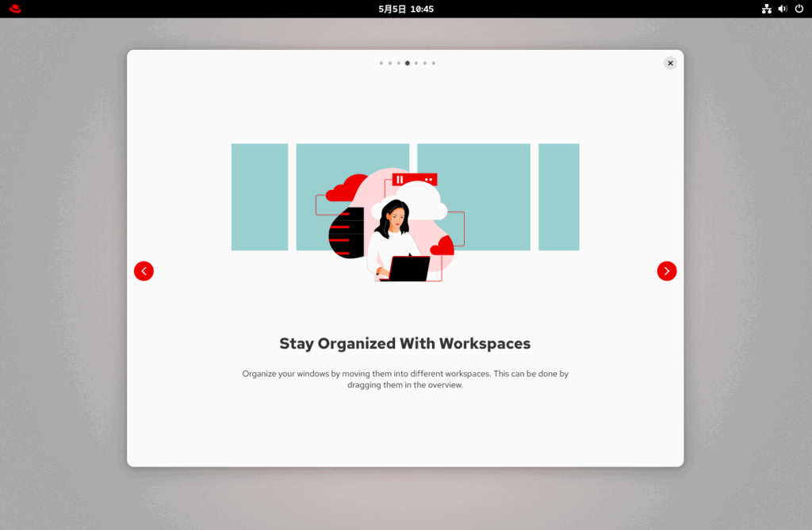Close the welcome tour dialog
The height and width of the screenshot is (530, 812).
point(670,63)
